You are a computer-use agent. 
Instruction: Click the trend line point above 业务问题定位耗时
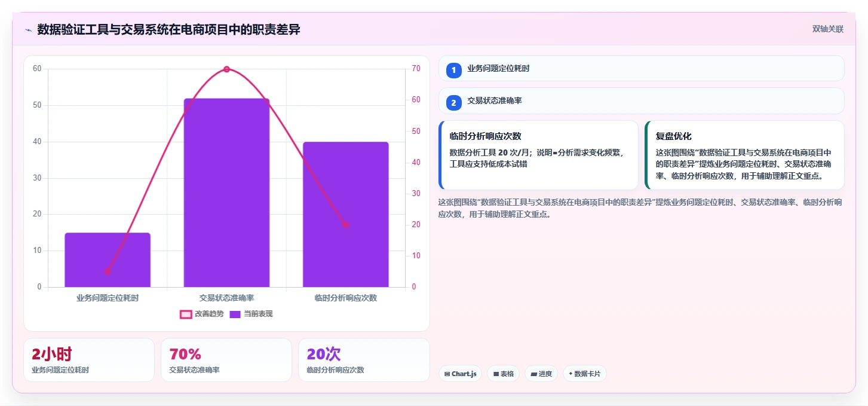108,271
